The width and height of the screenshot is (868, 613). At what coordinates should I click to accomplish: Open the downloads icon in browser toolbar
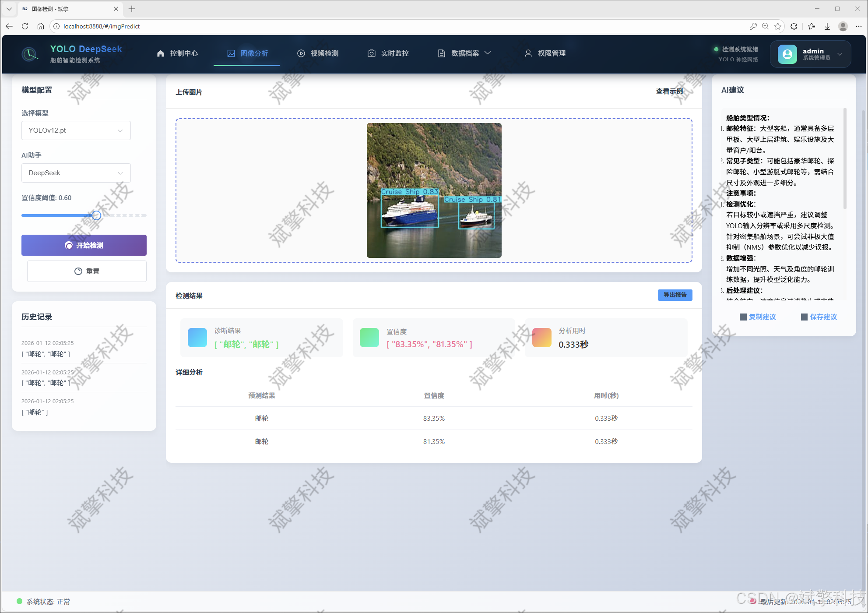827,26
